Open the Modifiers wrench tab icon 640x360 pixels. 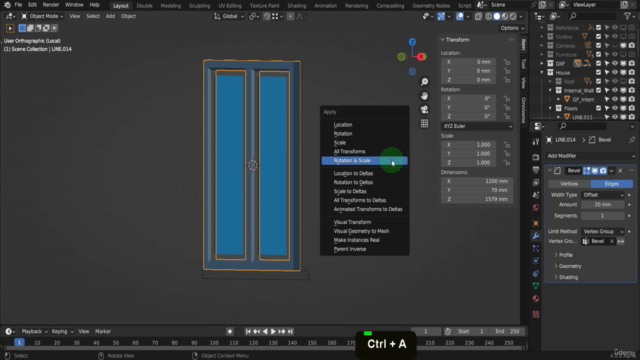536,236
